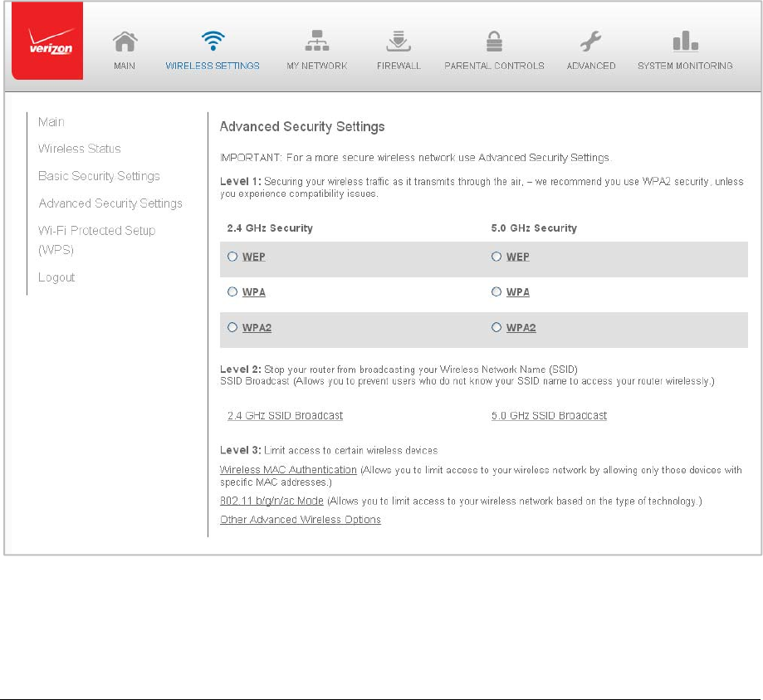Open the Wireless MAC Authentication link
763x700 pixels.
(x=288, y=470)
